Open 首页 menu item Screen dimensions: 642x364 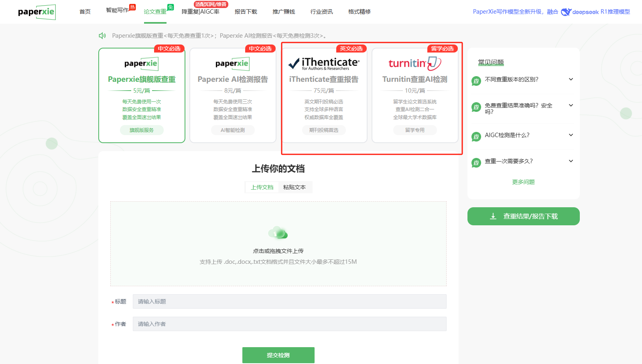pyautogui.click(x=85, y=12)
